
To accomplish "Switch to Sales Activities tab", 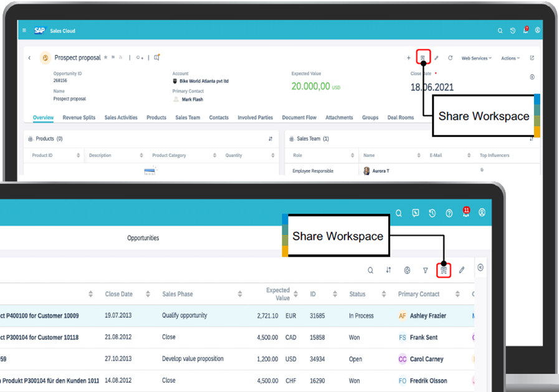I will 121,117.
